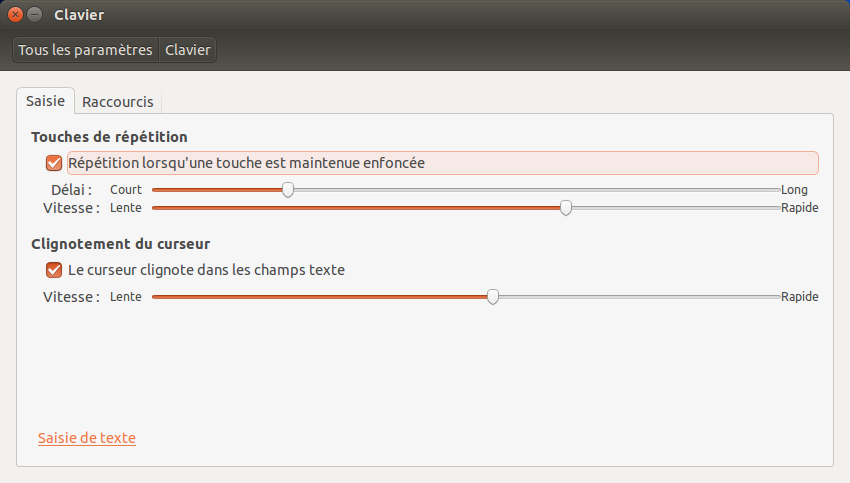Click the Clavier button in the toolbar
Screen dimensions: 850x483
coord(188,50)
